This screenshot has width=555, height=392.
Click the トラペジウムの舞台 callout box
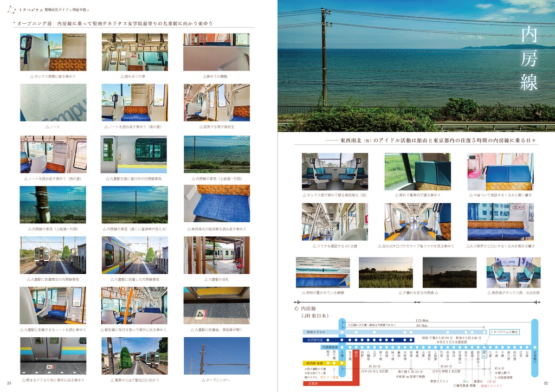pyautogui.click(x=505, y=332)
